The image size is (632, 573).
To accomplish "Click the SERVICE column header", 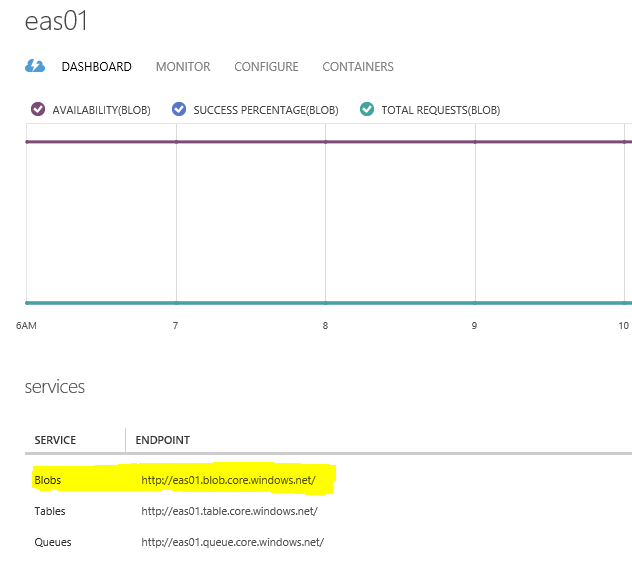I will pyautogui.click(x=55, y=440).
